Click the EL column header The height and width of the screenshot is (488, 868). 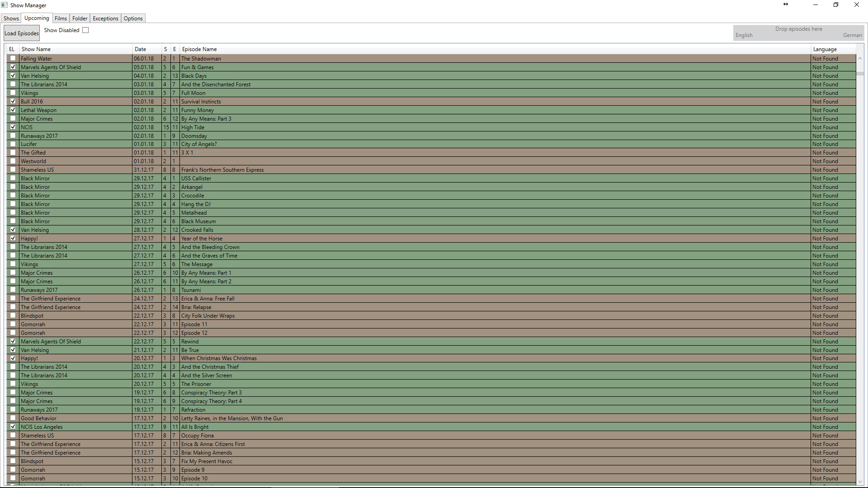(x=12, y=49)
